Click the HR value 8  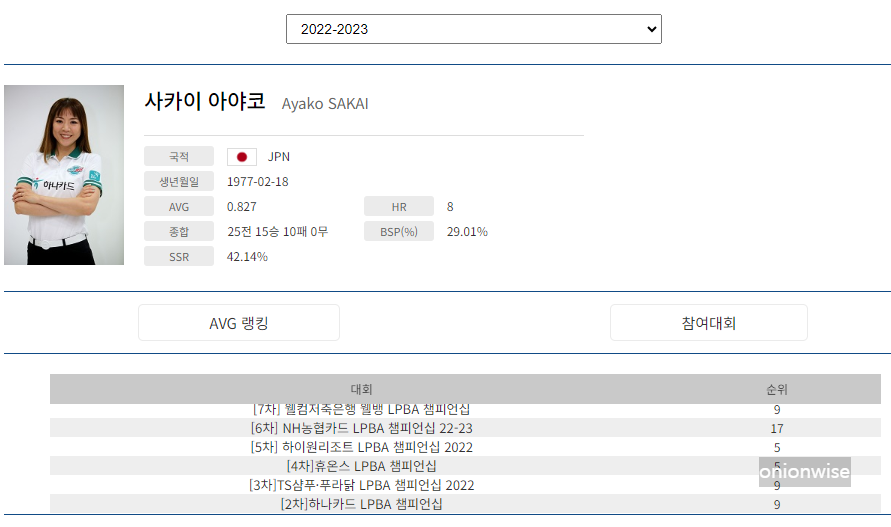[x=450, y=207]
